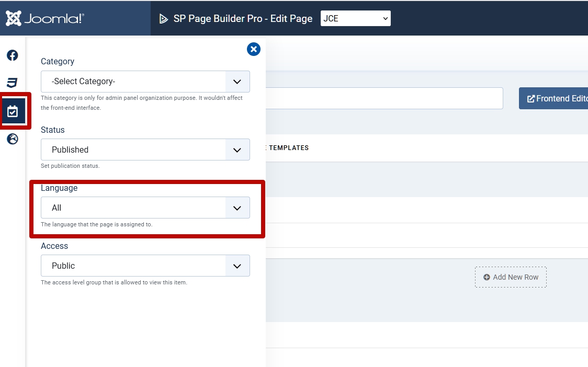Viewport: 588px width, 367px height.
Task: Click the page title input field
Action: (x=384, y=98)
